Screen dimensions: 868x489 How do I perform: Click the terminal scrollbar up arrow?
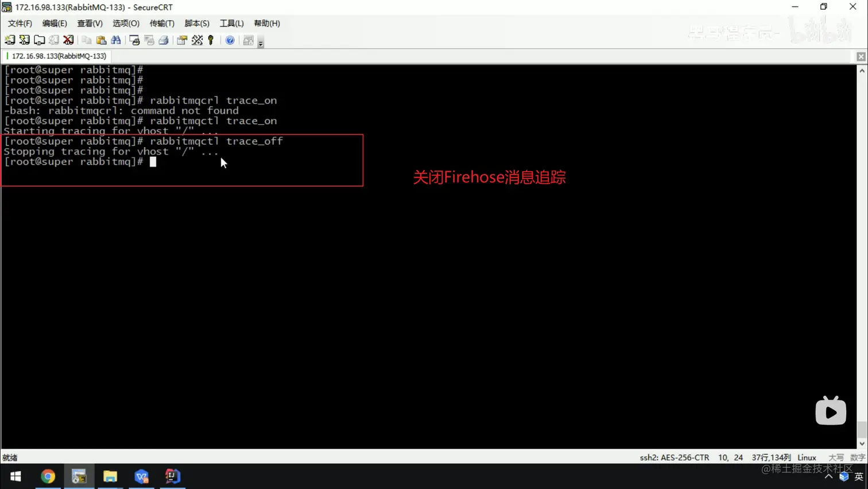click(862, 71)
